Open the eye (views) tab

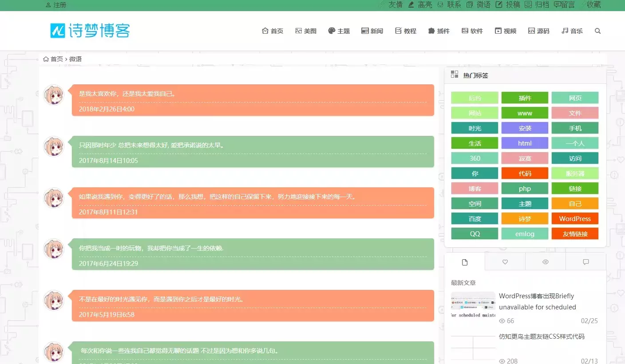pos(545,261)
